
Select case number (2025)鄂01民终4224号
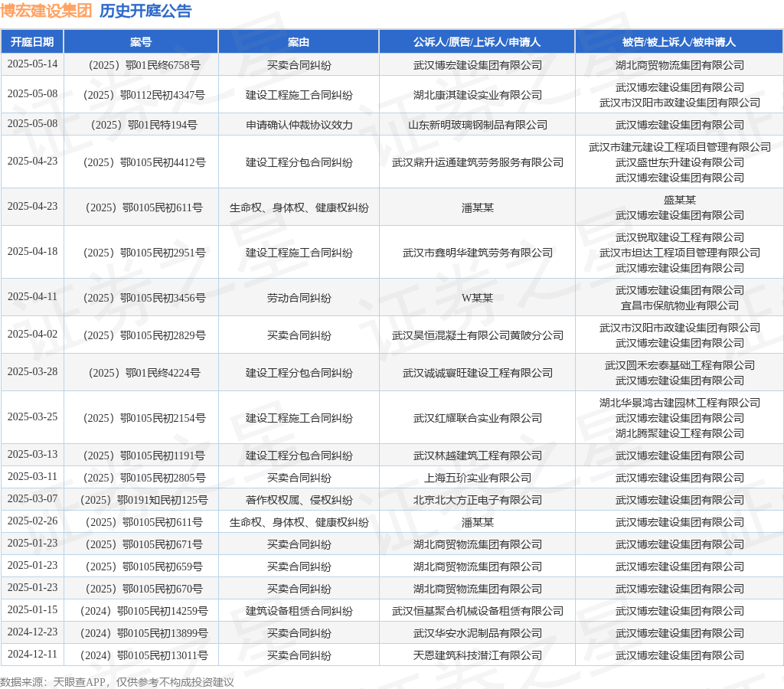(144, 373)
